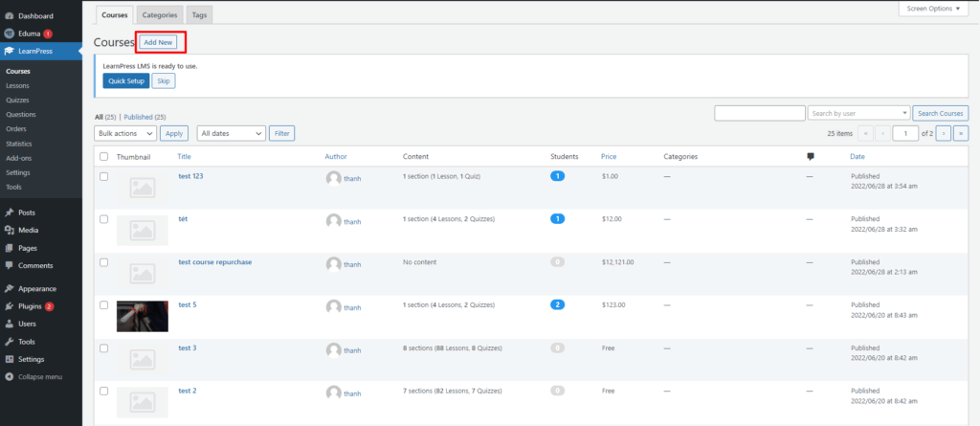Image resolution: width=980 pixels, height=426 pixels.
Task: Sort courses by the Title column
Action: pos(184,156)
